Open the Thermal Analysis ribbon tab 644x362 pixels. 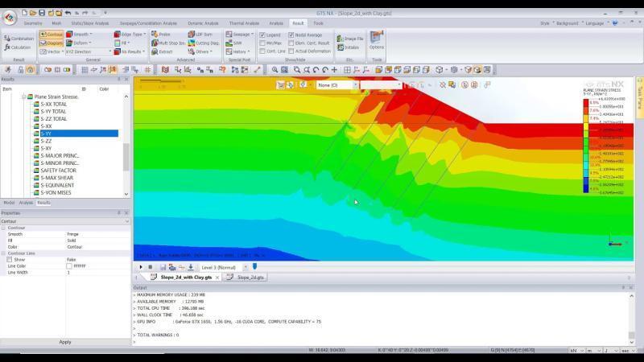(244, 23)
